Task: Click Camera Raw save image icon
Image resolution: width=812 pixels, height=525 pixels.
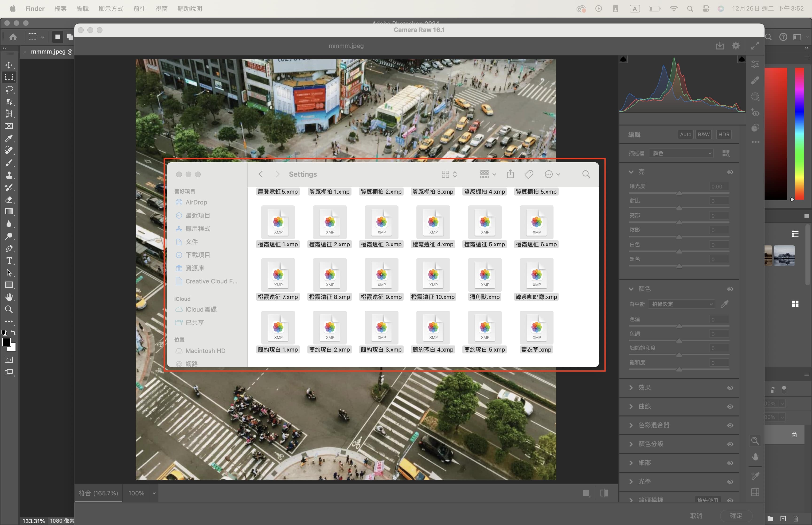Action: pyautogui.click(x=719, y=46)
